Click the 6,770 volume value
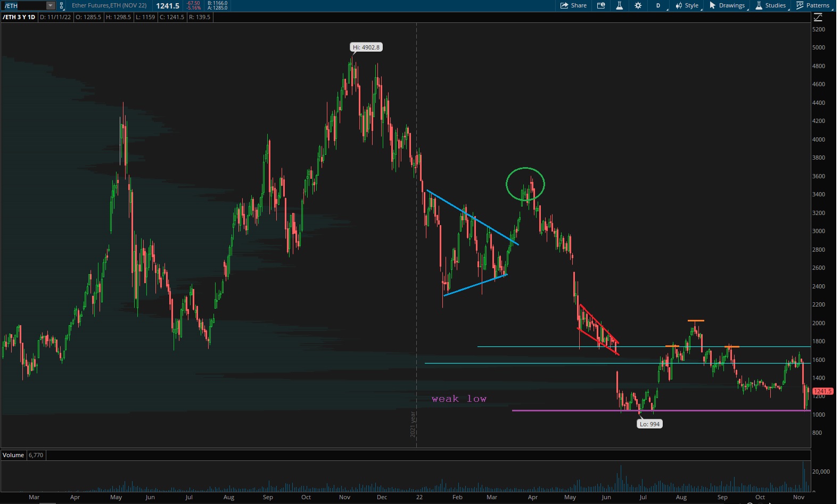Viewport: 840px width, 504px height. 36,455
